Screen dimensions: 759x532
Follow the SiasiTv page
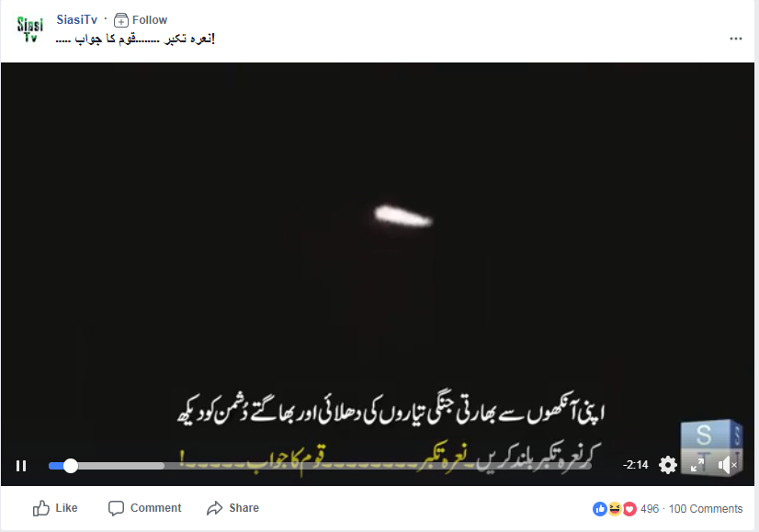pyautogui.click(x=141, y=20)
